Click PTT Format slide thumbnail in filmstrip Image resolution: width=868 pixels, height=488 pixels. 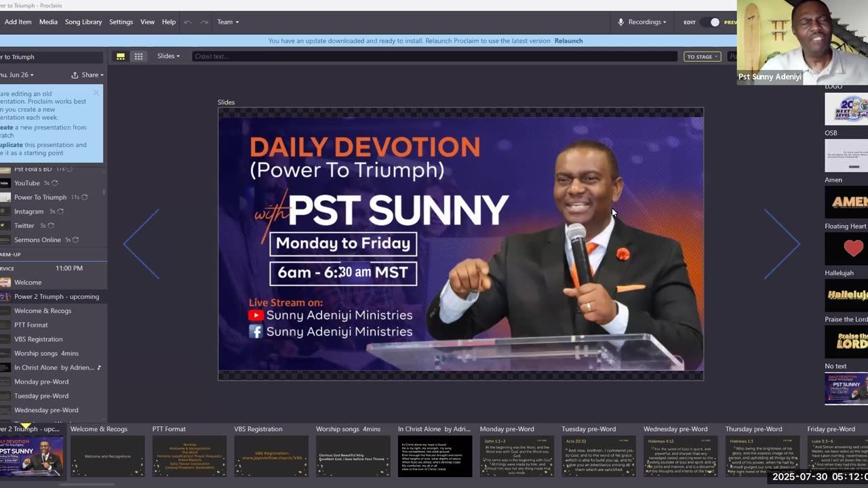click(189, 456)
